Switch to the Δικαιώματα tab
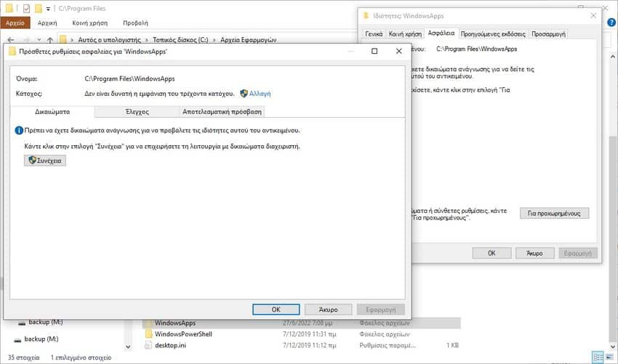Image resolution: width=618 pixels, height=364 pixels. (52, 112)
